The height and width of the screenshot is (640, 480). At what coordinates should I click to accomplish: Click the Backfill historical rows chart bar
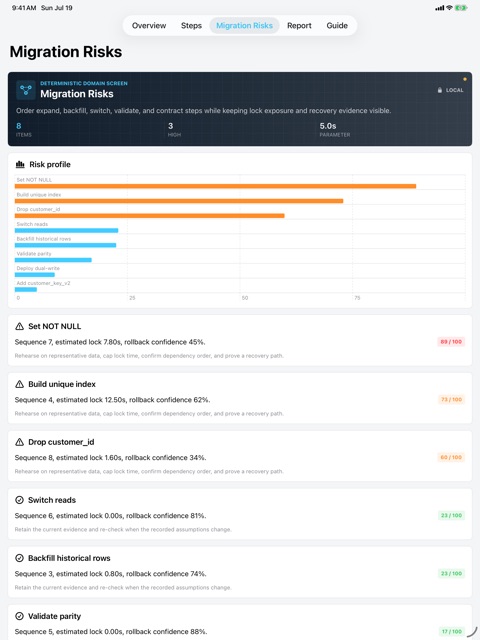[66, 245]
